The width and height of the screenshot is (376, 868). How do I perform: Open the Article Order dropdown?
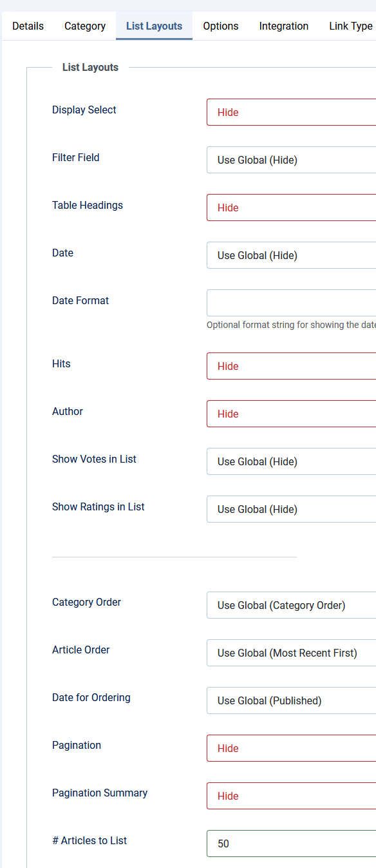pos(290,653)
